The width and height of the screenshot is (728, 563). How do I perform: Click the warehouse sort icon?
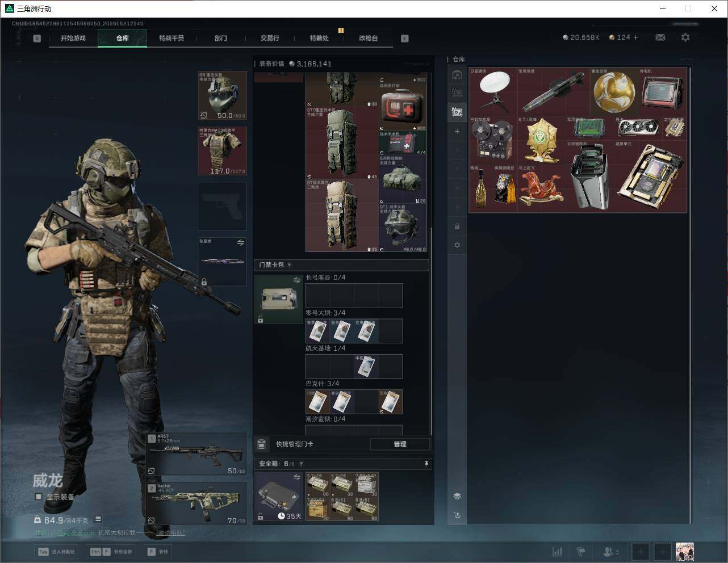coord(457,515)
